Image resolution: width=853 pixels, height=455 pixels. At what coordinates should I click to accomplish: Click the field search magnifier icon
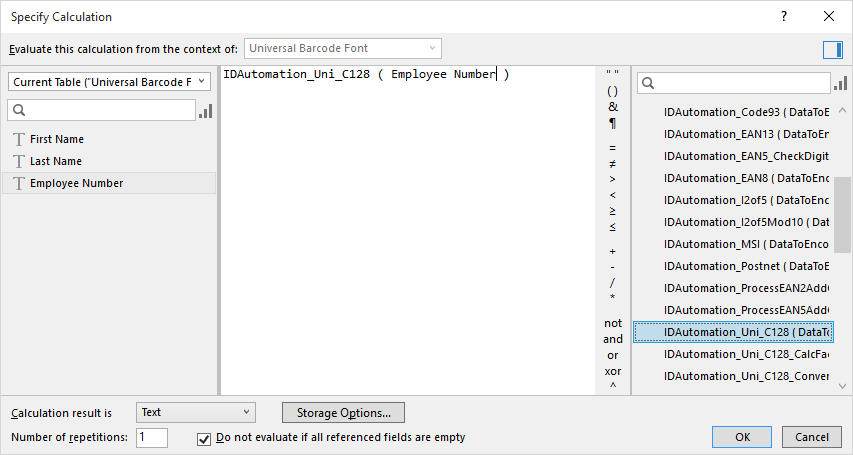tap(19, 110)
